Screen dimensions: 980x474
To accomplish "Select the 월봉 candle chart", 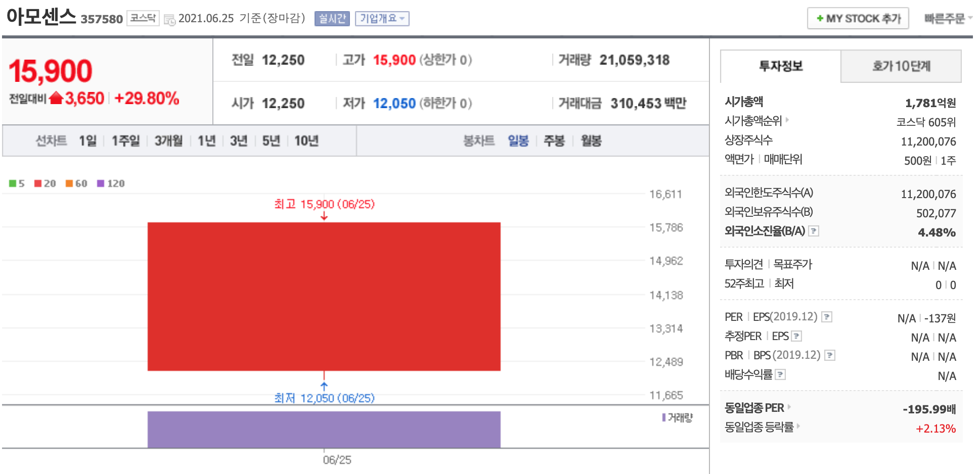I will coord(591,140).
